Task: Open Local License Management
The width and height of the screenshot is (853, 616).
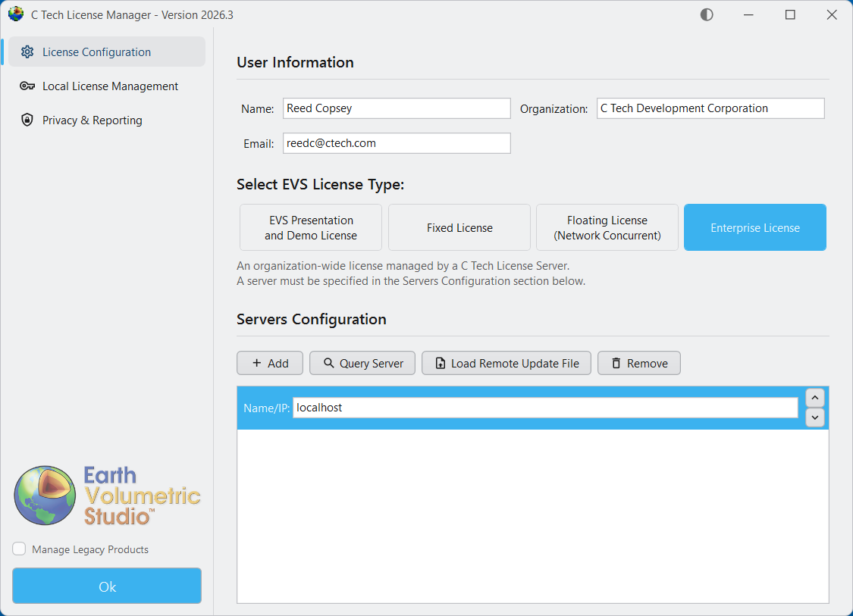Action: 110,86
